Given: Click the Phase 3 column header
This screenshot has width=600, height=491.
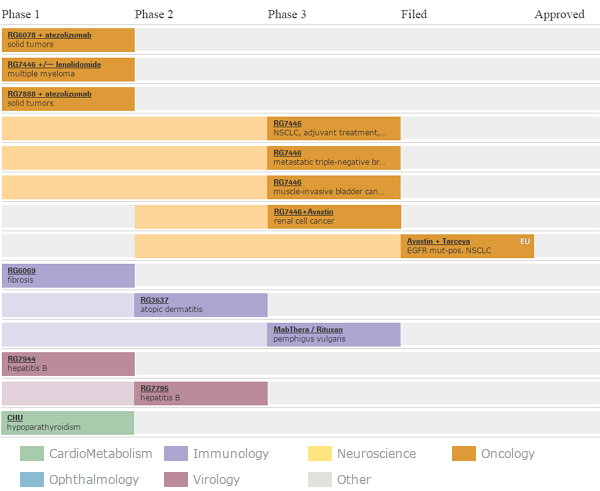Looking at the screenshot, I should pyautogui.click(x=287, y=14).
